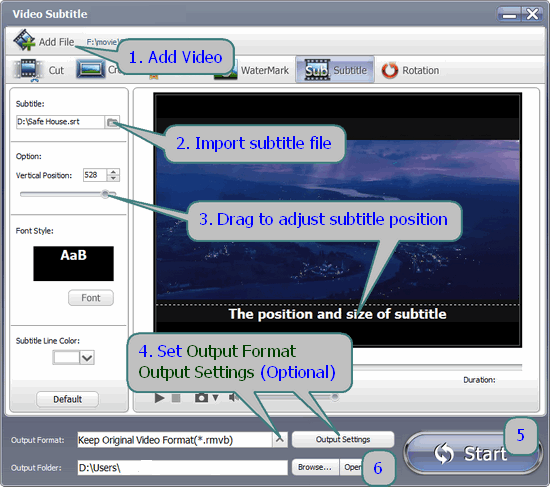This screenshot has height=487, width=550.
Task: Select the Rotation tool icon
Action: 390,70
